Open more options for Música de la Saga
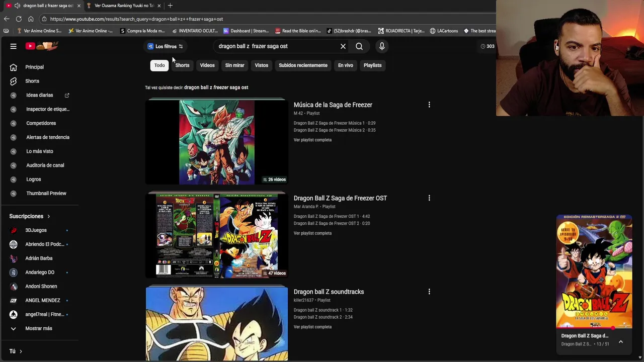The image size is (644, 362). pos(429,105)
